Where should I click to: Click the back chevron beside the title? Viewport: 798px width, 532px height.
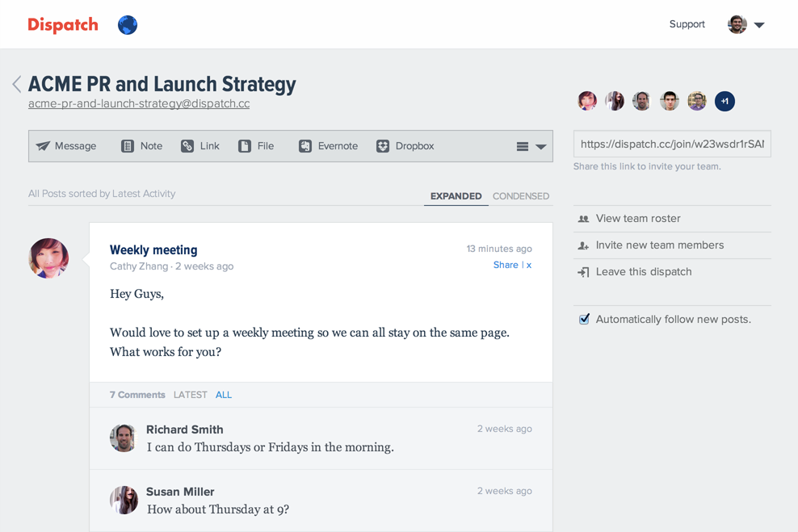[16, 83]
